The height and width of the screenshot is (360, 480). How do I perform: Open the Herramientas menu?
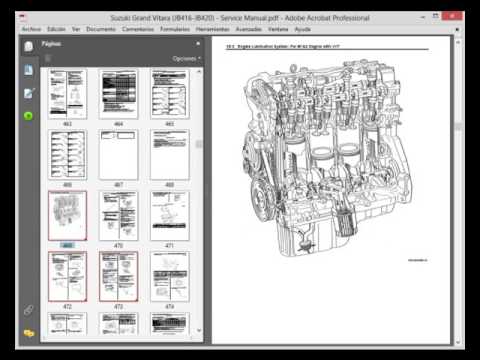[x=213, y=29]
